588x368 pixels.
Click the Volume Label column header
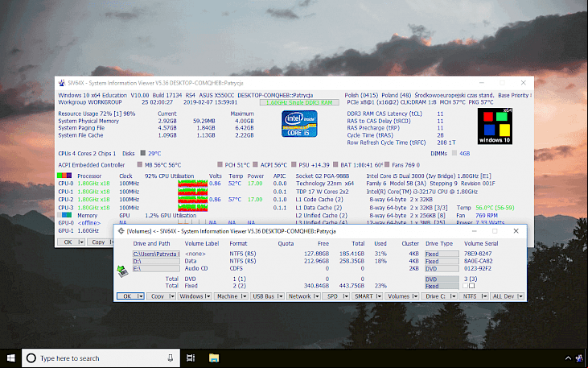pos(202,243)
